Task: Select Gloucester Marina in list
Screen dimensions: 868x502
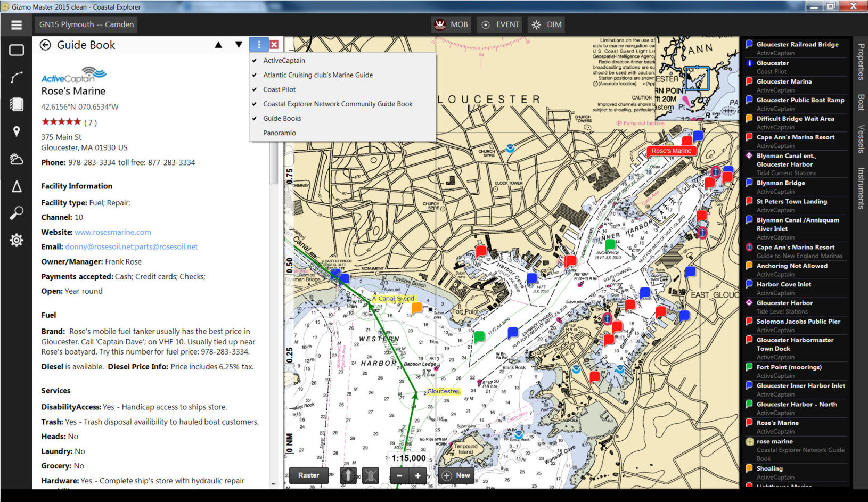Action: (x=796, y=86)
